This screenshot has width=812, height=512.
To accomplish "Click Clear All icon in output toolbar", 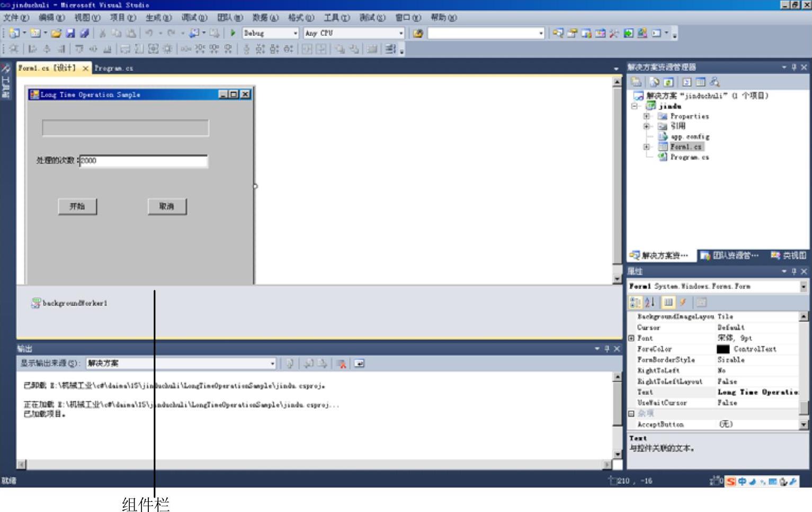I will [x=342, y=364].
